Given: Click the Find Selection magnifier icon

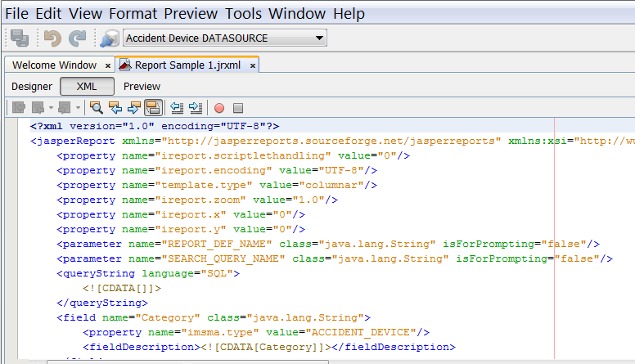Looking at the screenshot, I should click(x=97, y=107).
